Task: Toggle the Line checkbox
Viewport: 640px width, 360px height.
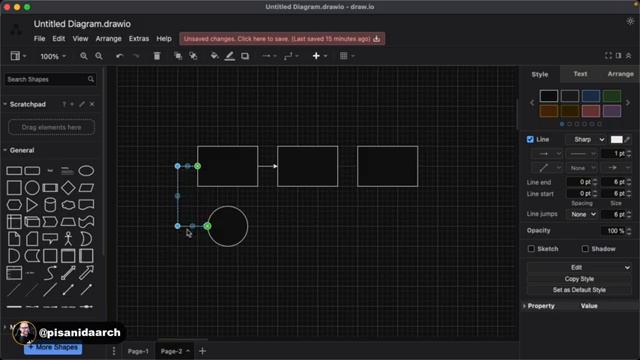Action: pos(530,140)
